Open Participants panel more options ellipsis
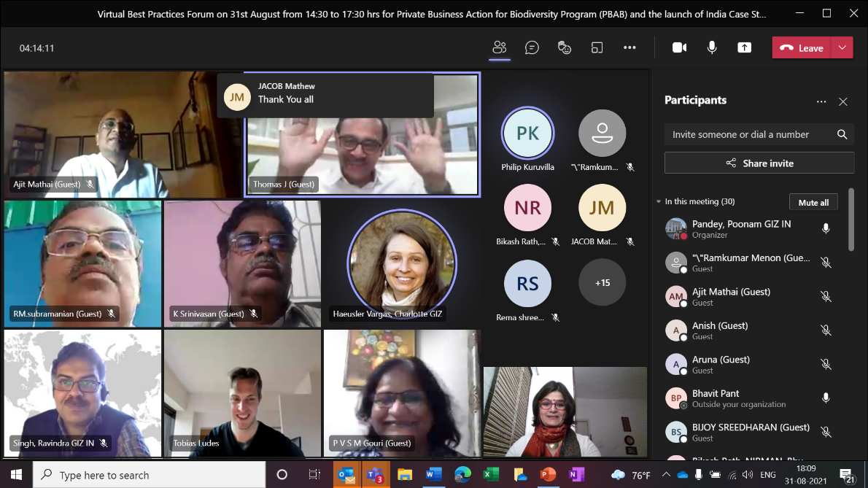Image resolution: width=868 pixels, height=488 pixels. click(x=821, y=102)
